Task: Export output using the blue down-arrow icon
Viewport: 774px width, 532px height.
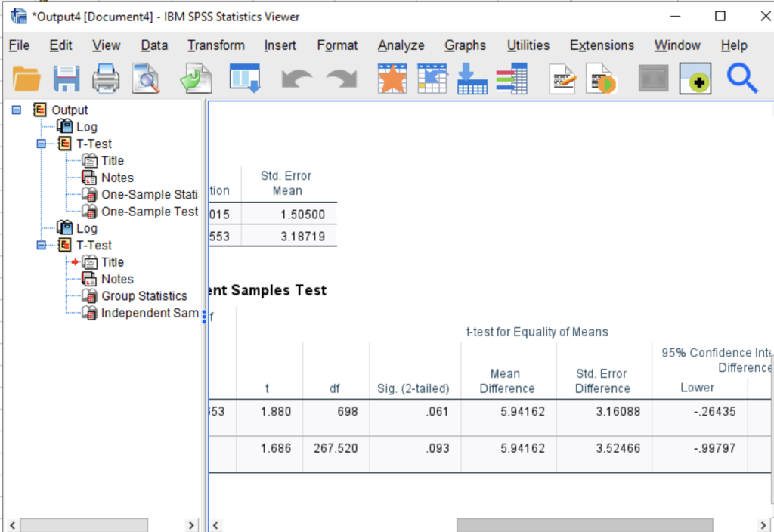Action: pos(472,78)
